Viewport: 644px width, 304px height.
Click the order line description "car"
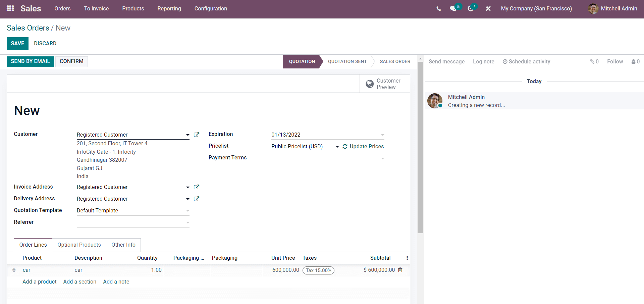point(78,270)
